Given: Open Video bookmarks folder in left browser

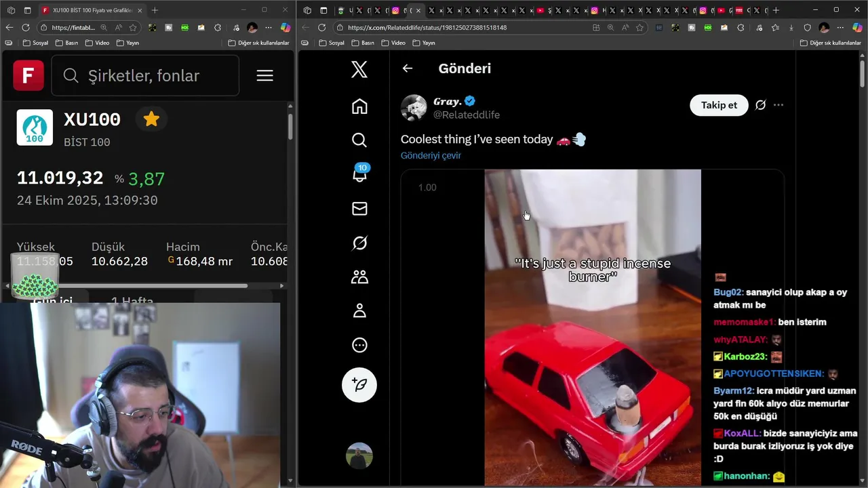Looking at the screenshot, I should (x=96, y=43).
